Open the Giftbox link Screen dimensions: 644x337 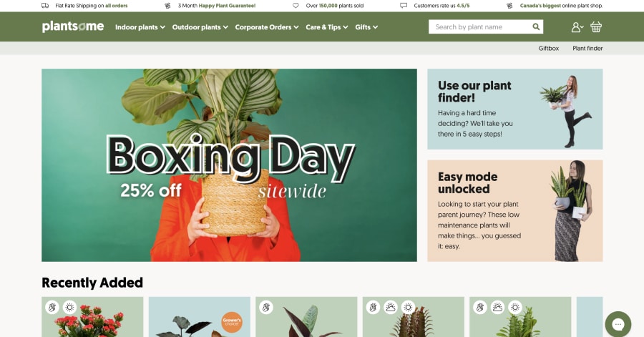coord(548,49)
